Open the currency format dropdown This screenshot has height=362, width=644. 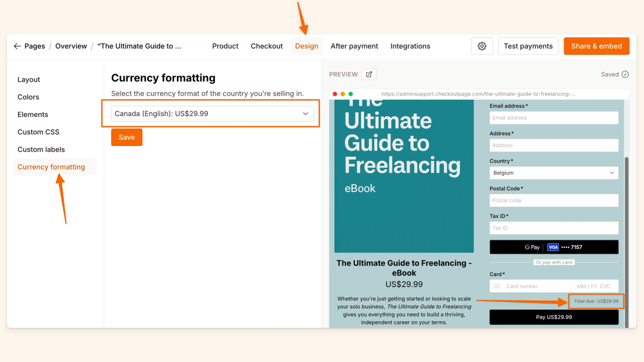[213, 113]
